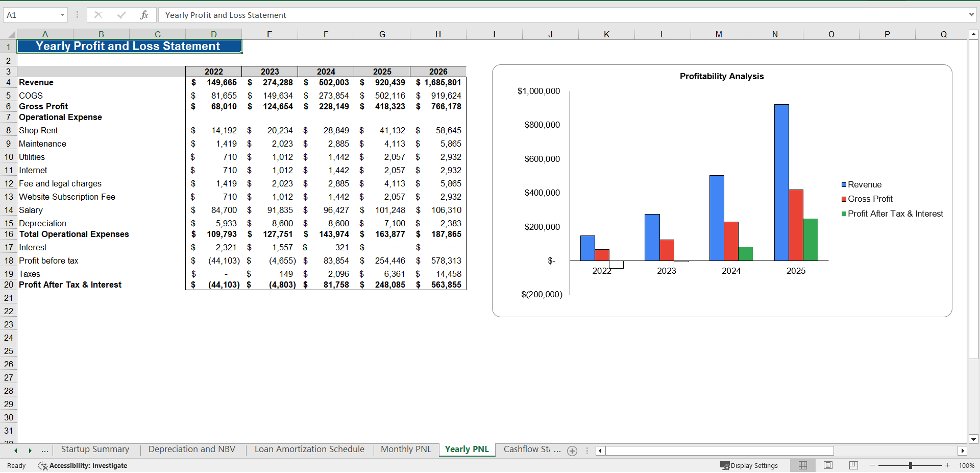Click the sheet tab list ellipsis
This screenshot has height=473, width=980.
click(45, 450)
